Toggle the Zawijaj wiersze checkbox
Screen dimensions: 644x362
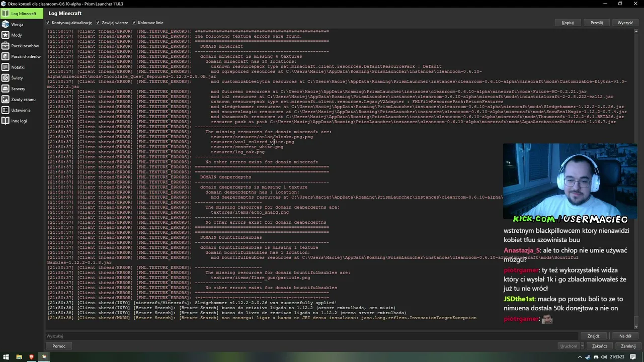[x=112, y=23]
